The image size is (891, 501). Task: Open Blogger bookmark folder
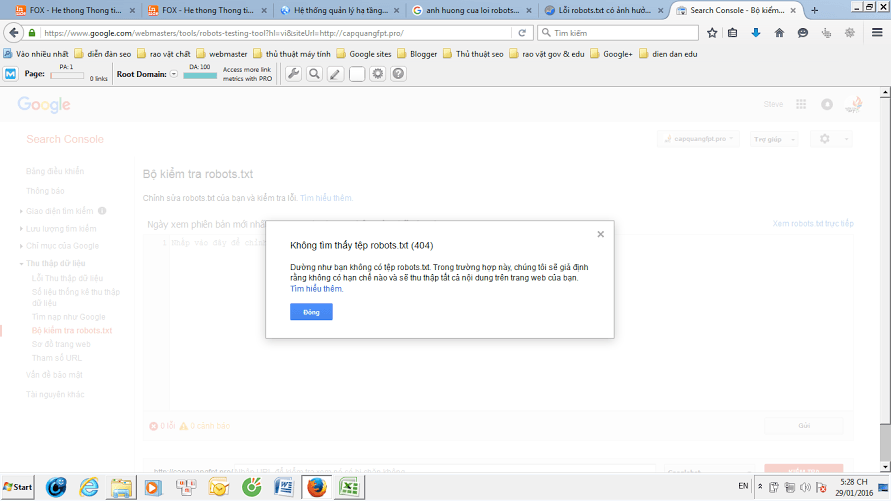point(417,54)
